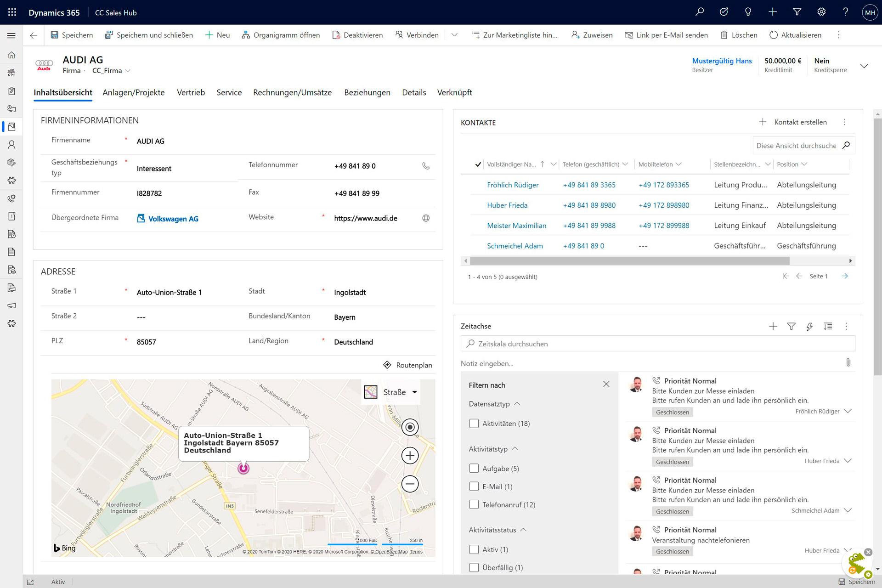
Task: Click the Volkswagen AG parent company link
Action: click(x=173, y=218)
